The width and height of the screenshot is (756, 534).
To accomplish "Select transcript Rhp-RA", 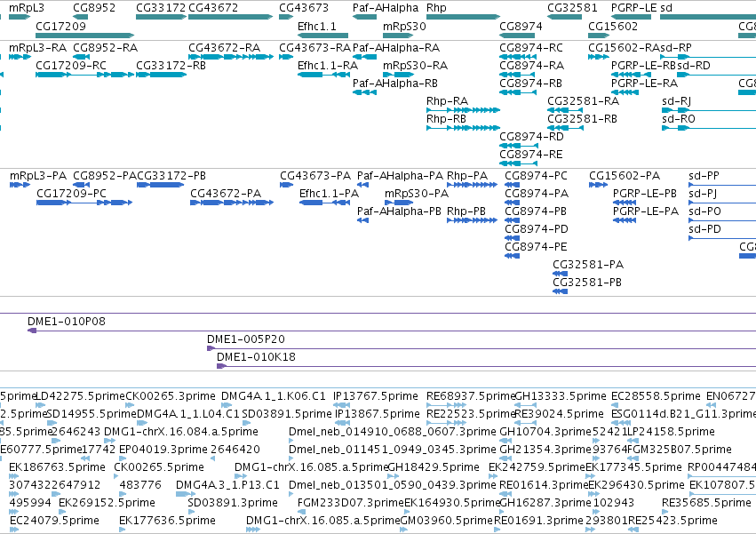I will (448, 100).
